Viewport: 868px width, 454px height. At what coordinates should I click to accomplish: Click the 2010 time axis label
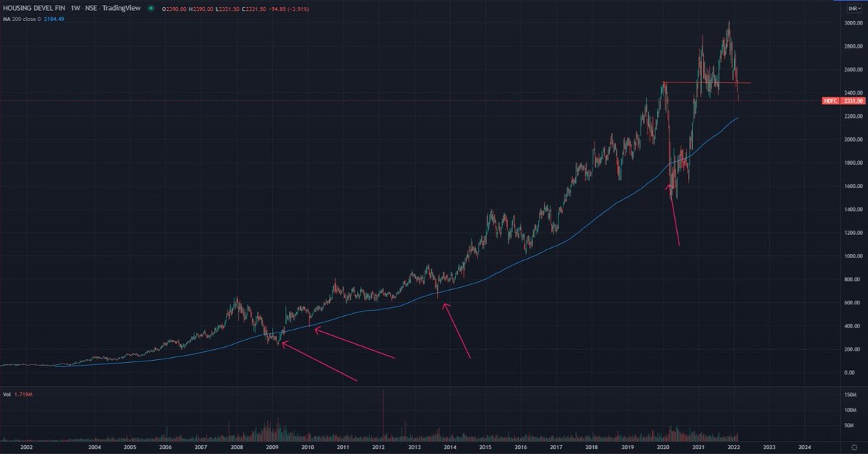pyautogui.click(x=307, y=447)
